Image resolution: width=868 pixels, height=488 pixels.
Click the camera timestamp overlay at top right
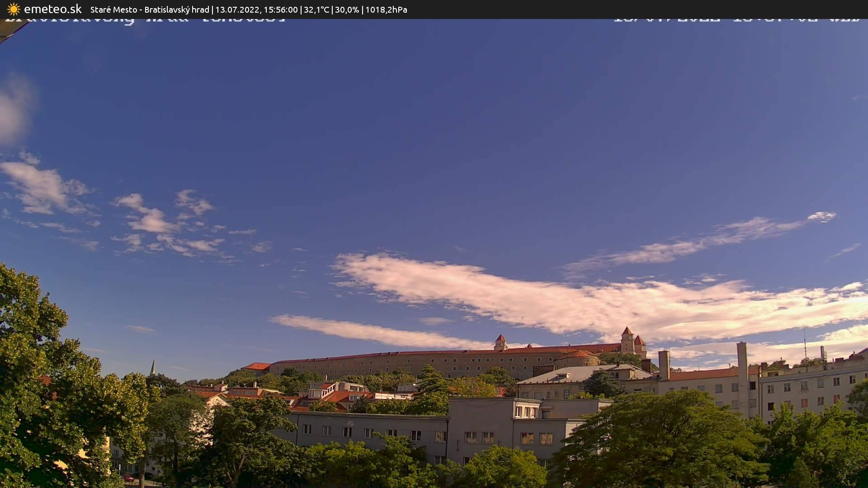[737, 19]
